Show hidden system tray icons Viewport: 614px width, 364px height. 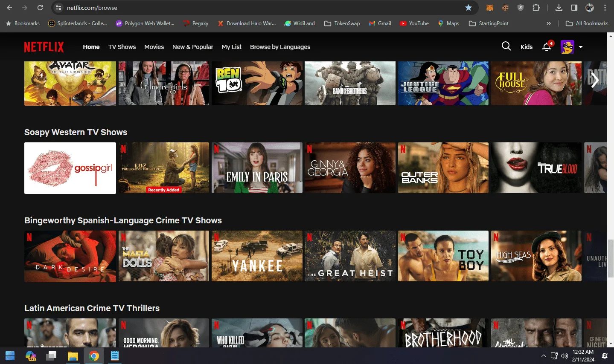[544, 356]
